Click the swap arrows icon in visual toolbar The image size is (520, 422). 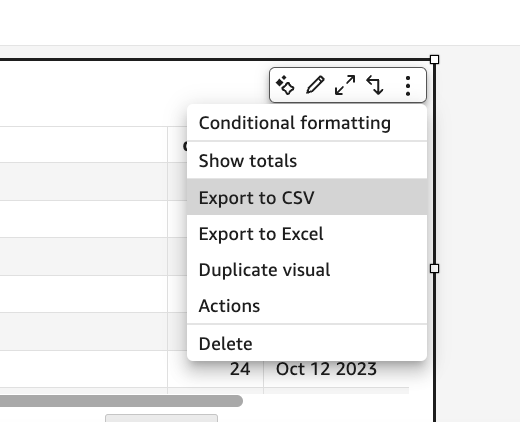(x=375, y=85)
